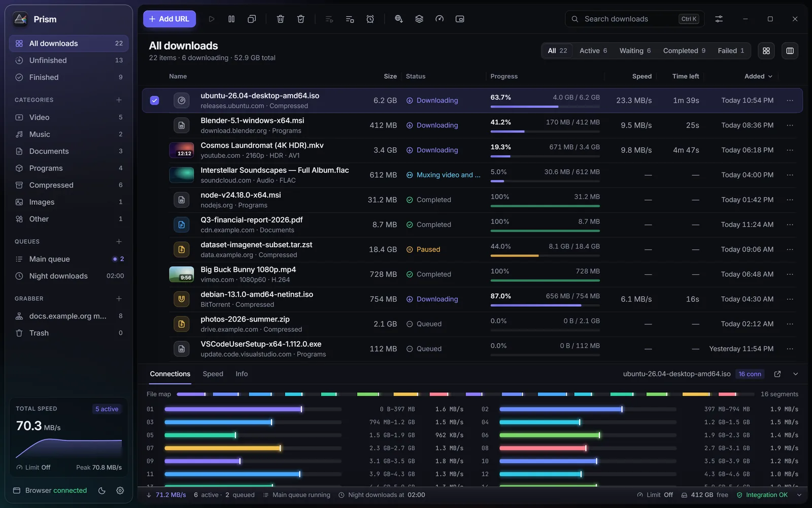Open the Added column sort dropdown
The image size is (812, 508).
758,76
